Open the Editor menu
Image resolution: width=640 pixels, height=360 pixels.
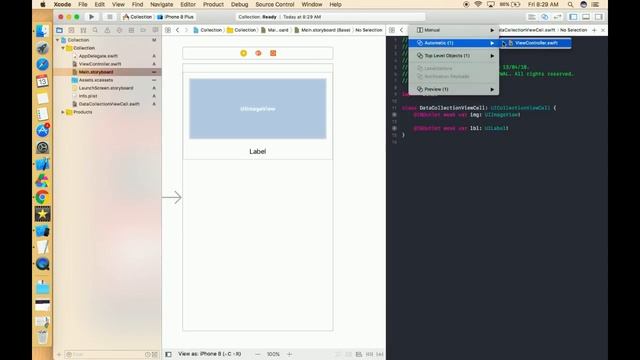(188, 4)
